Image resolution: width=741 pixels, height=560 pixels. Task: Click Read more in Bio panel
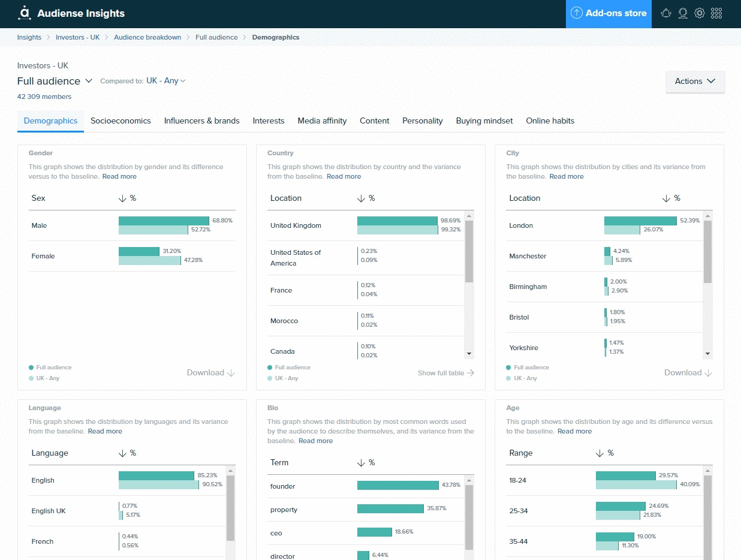click(x=315, y=441)
